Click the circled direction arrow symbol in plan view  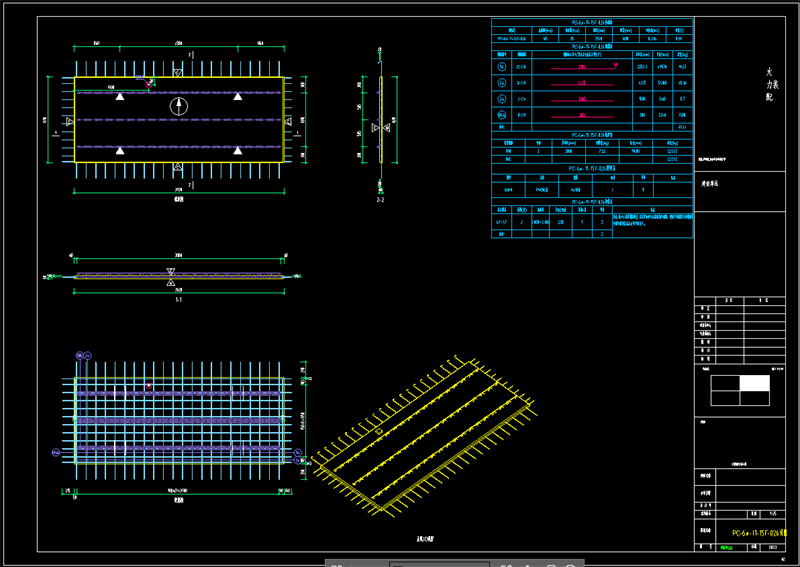(179, 107)
